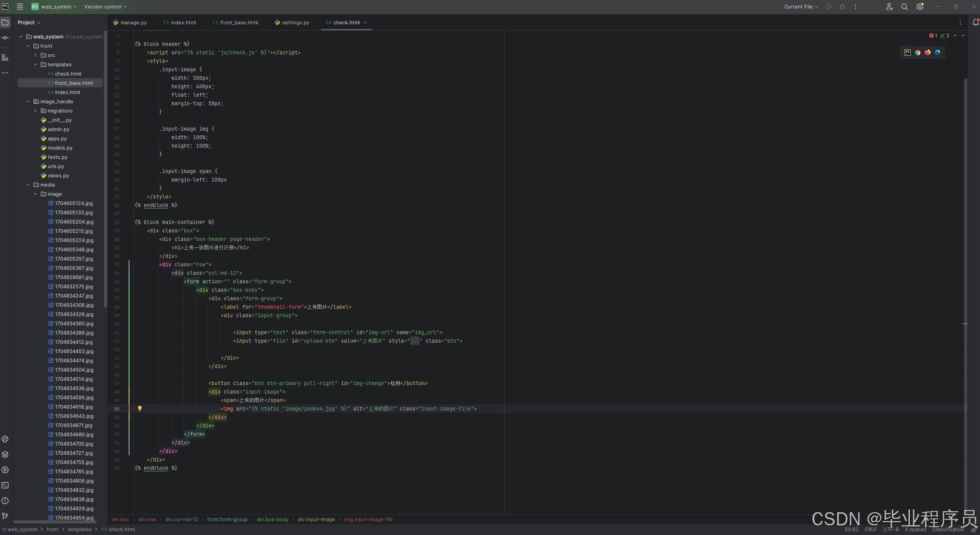
Task: Click the Search Everywhere magnifier icon
Action: pos(904,7)
